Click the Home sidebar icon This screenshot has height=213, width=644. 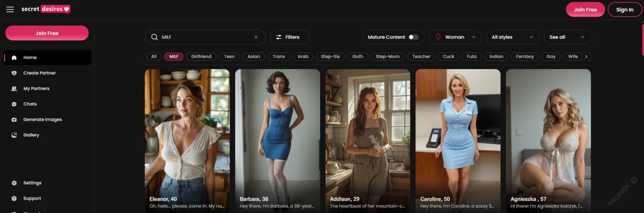14,58
